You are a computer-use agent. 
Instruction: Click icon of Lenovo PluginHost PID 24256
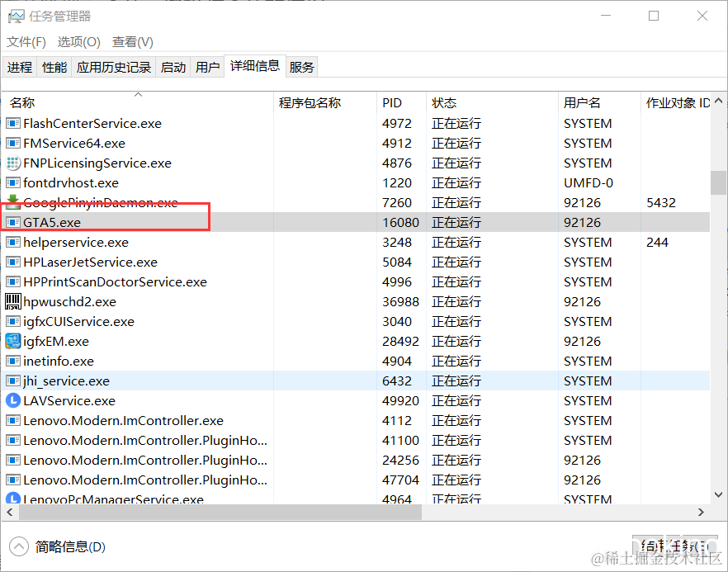pos(13,460)
